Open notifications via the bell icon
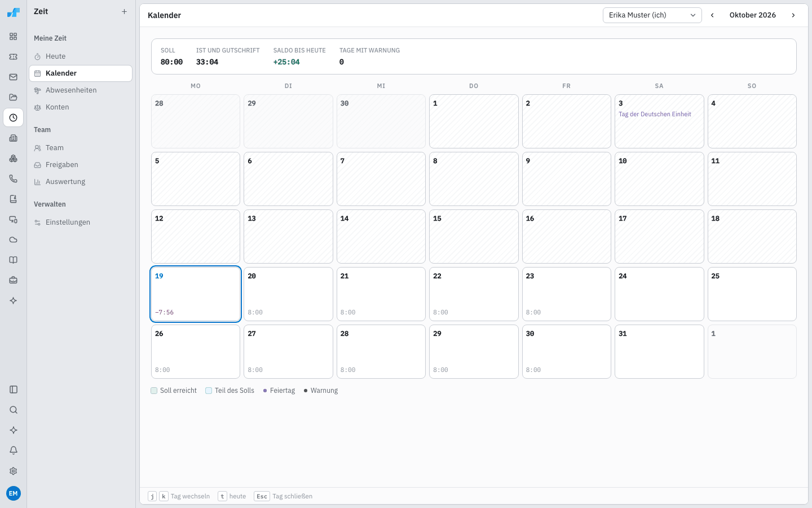The height and width of the screenshot is (508, 812). [x=14, y=450]
